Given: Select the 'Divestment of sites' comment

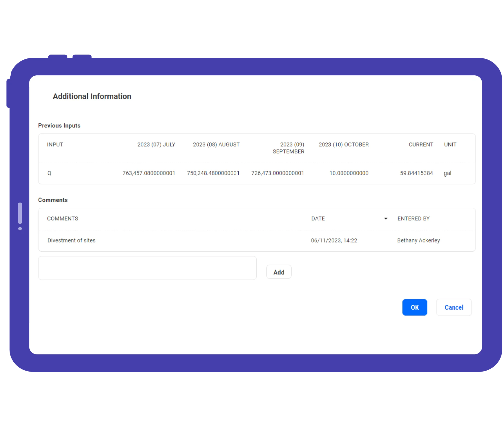Looking at the screenshot, I should tap(71, 241).
